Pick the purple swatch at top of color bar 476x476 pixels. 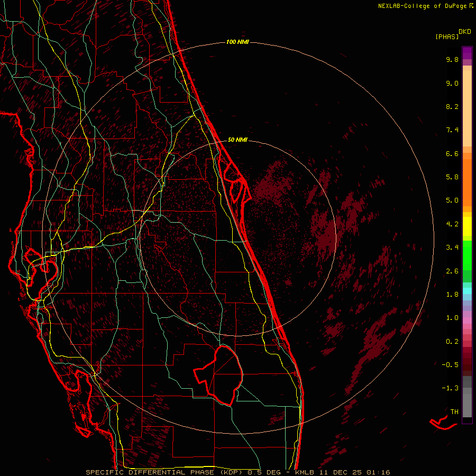(x=467, y=53)
